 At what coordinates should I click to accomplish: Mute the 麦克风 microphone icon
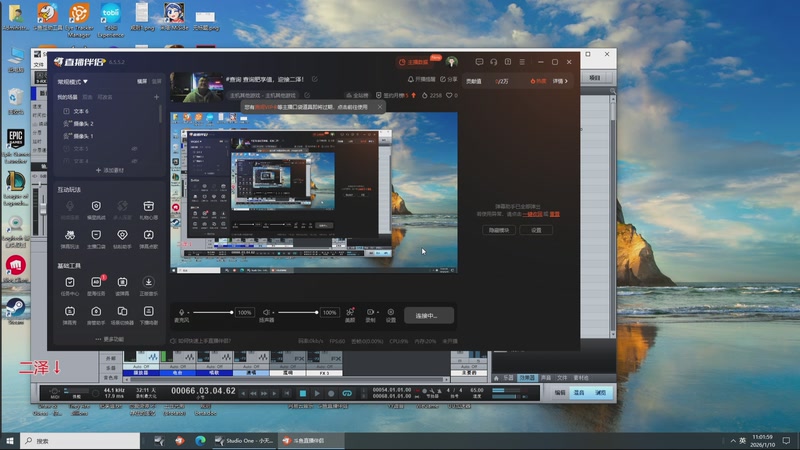(x=181, y=312)
